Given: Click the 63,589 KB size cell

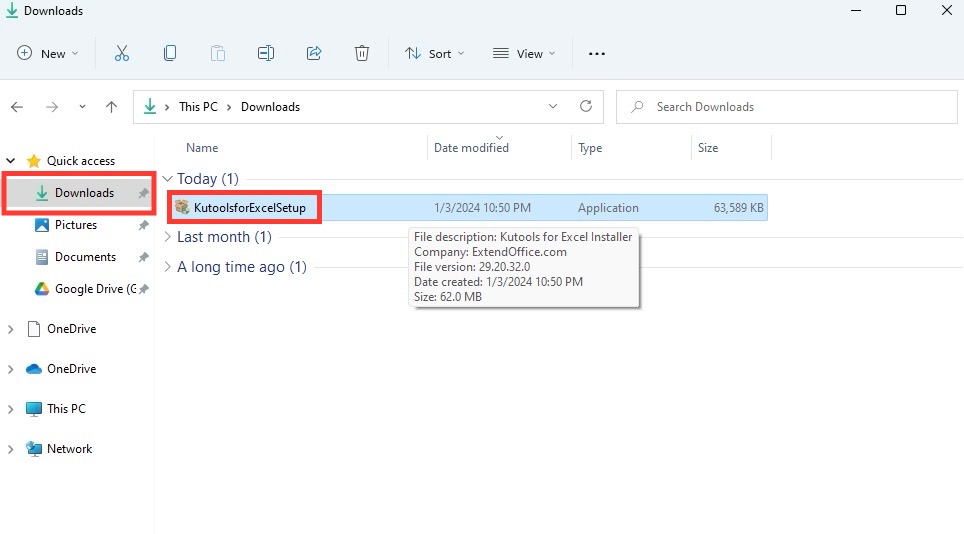Looking at the screenshot, I should click(x=738, y=208).
